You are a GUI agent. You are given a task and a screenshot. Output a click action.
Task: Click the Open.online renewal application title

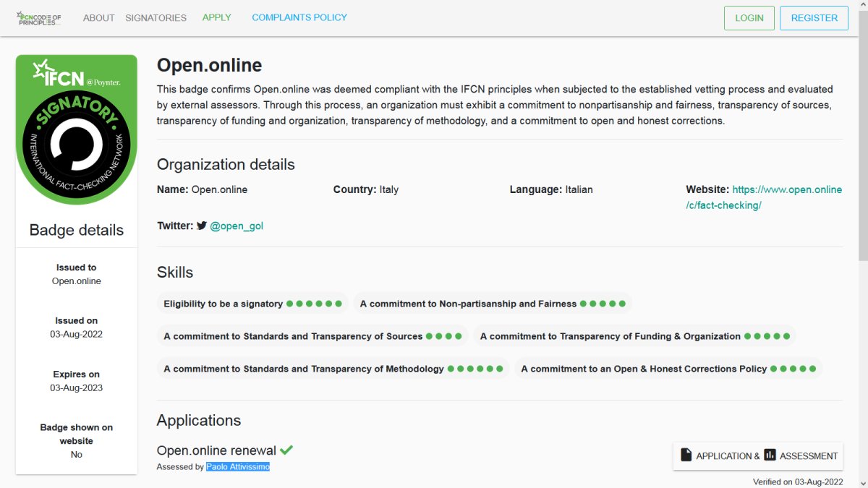pos(216,450)
